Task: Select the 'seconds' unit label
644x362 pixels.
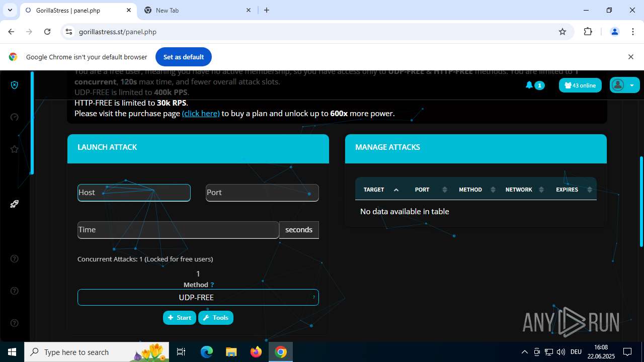Action: point(299,230)
